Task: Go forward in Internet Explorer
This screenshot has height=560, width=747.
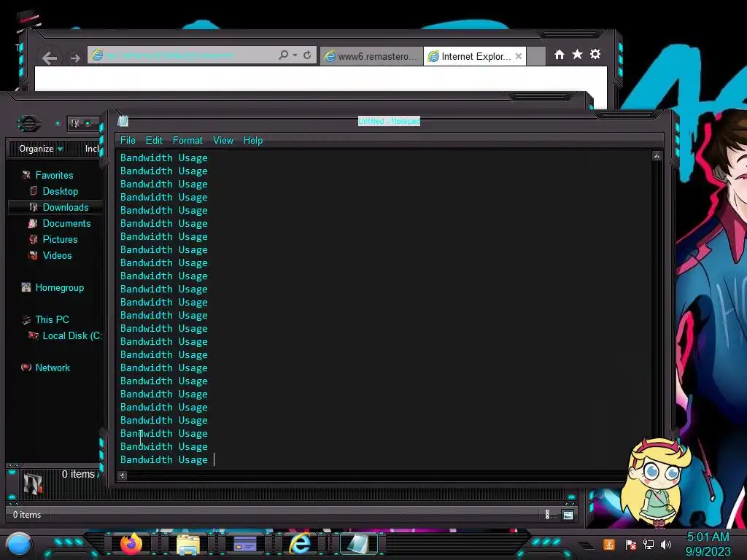Action: point(75,58)
